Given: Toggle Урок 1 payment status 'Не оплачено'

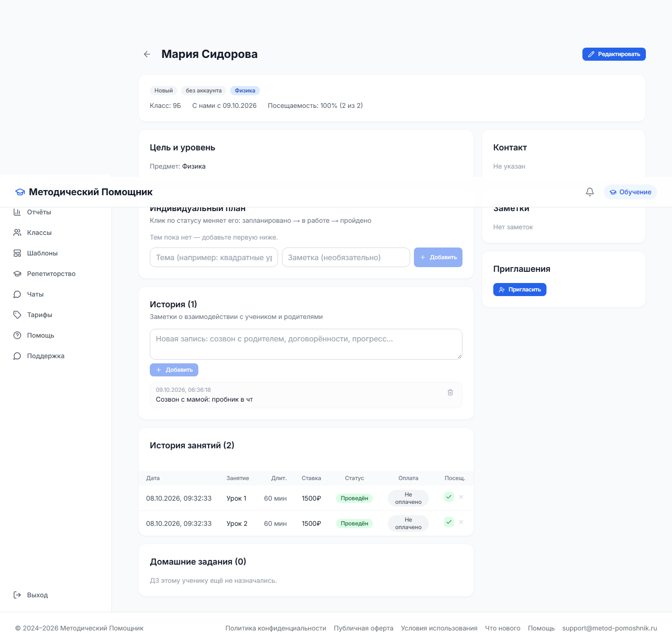Looking at the screenshot, I should [408, 498].
